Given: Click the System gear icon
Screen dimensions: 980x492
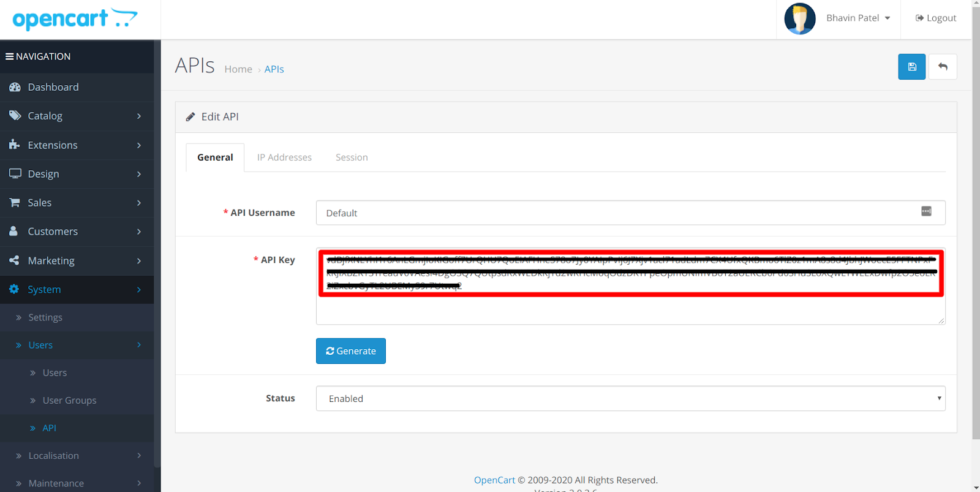Looking at the screenshot, I should tap(14, 289).
